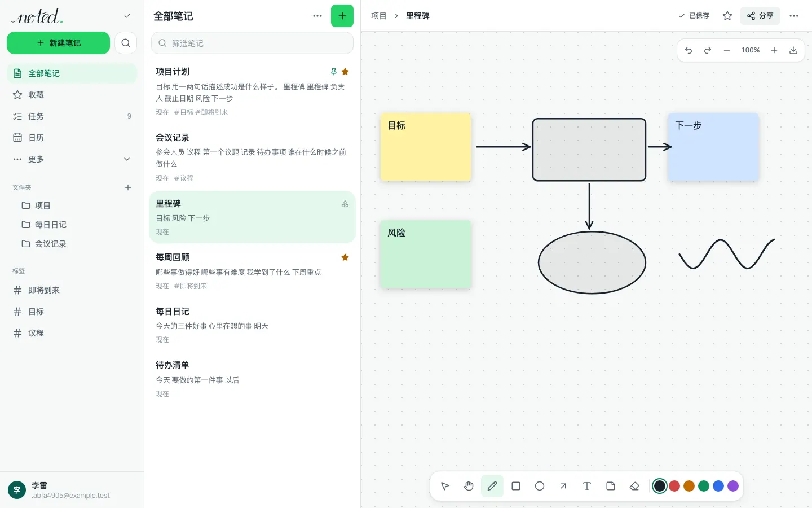The height and width of the screenshot is (508, 812).
Task: Pick the blue color swatch
Action: (718, 486)
